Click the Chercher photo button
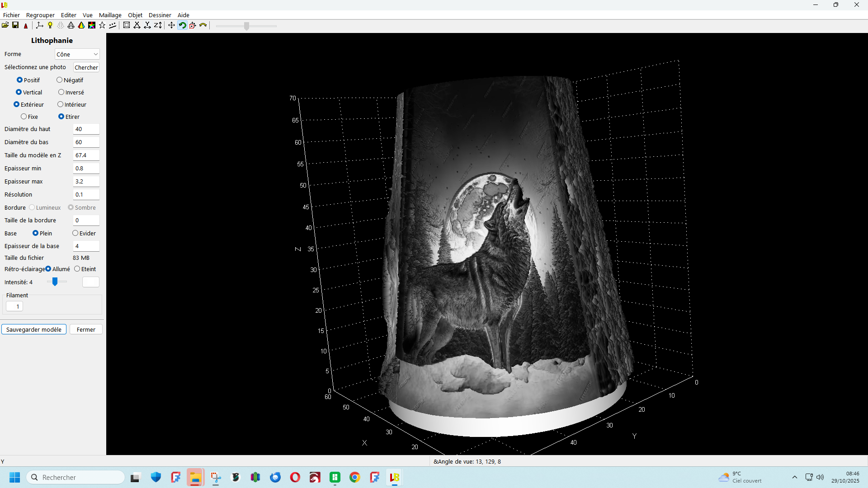The image size is (868, 488). point(86,67)
